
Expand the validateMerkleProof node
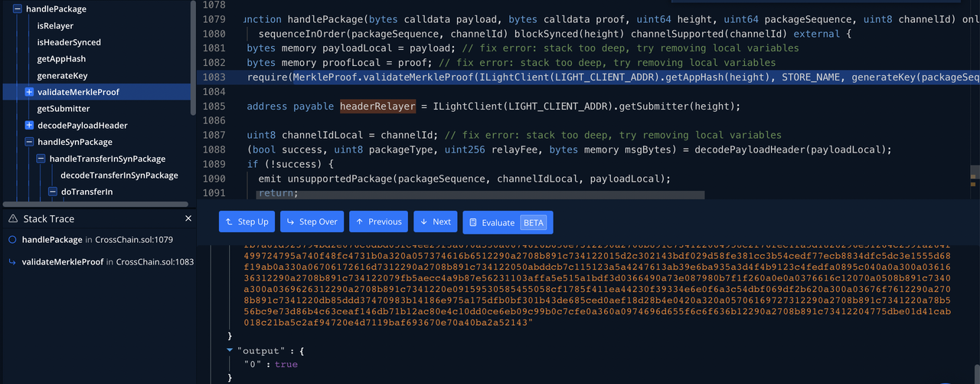pyautogui.click(x=30, y=92)
